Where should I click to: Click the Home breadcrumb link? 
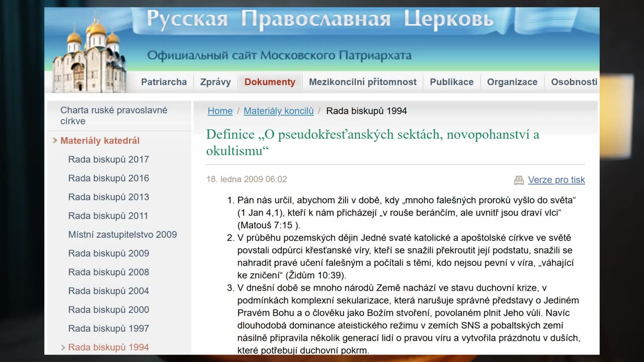point(220,111)
